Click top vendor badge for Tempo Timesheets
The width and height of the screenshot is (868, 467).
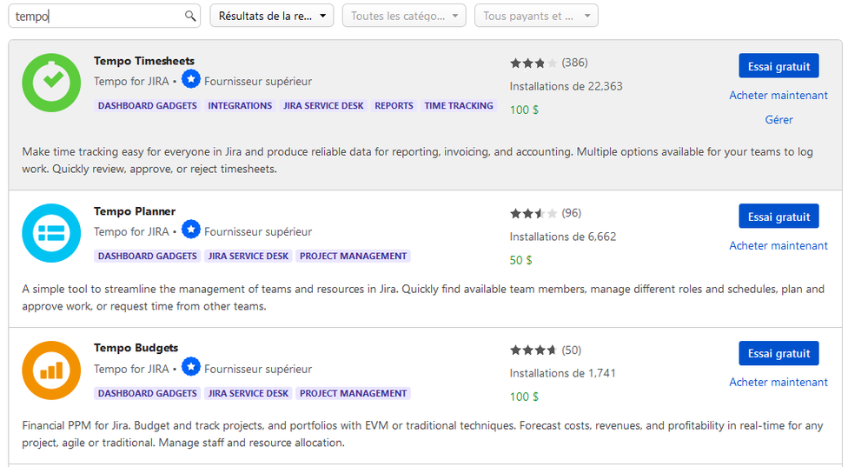coord(191,79)
